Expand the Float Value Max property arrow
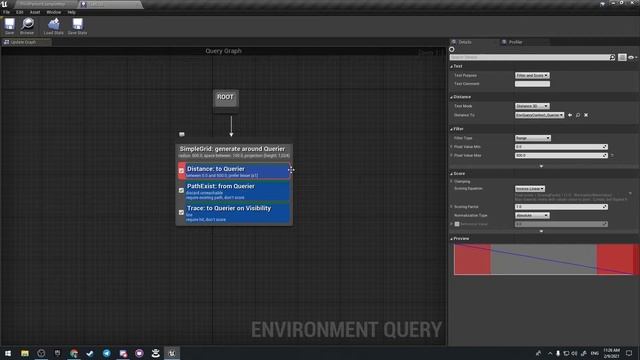This screenshot has height=360, width=640. pos(451,156)
